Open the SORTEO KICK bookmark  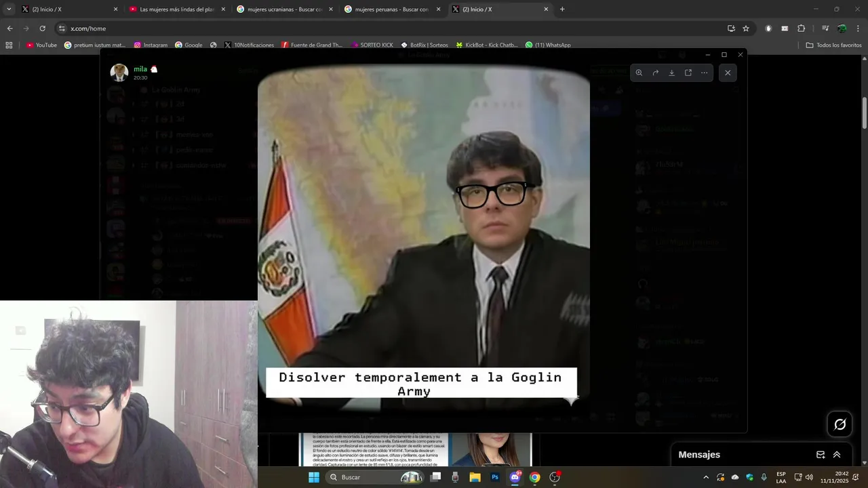pyautogui.click(x=372, y=45)
